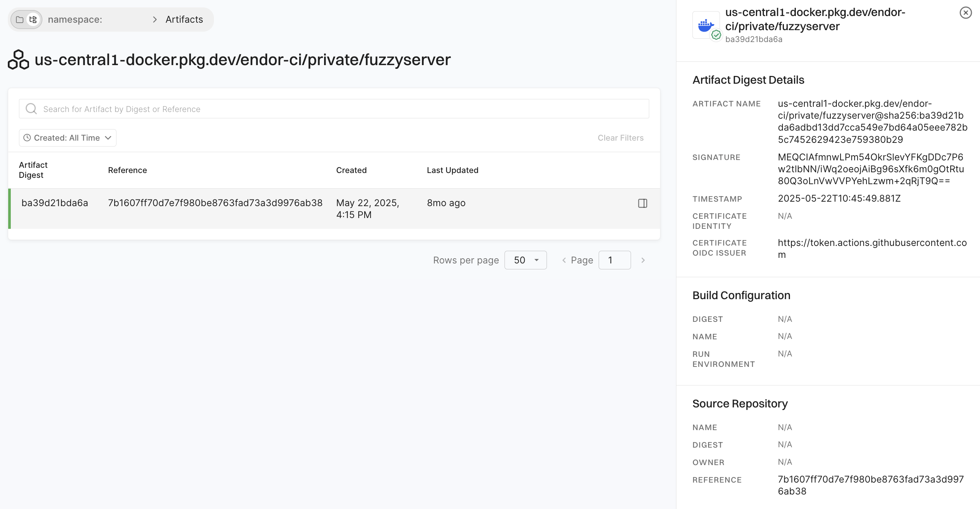Go to Artifacts breadcrumb item
This screenshot has height=509, width=980.
184,19
